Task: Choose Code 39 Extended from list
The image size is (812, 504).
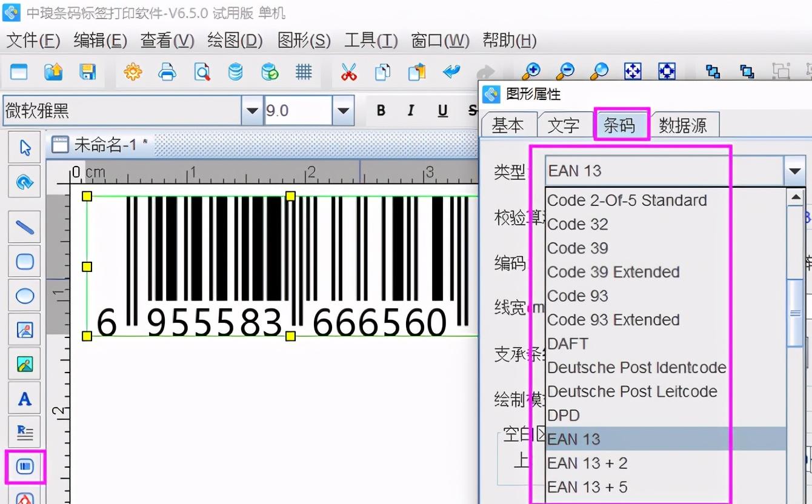Action: [x=665, y=272]
